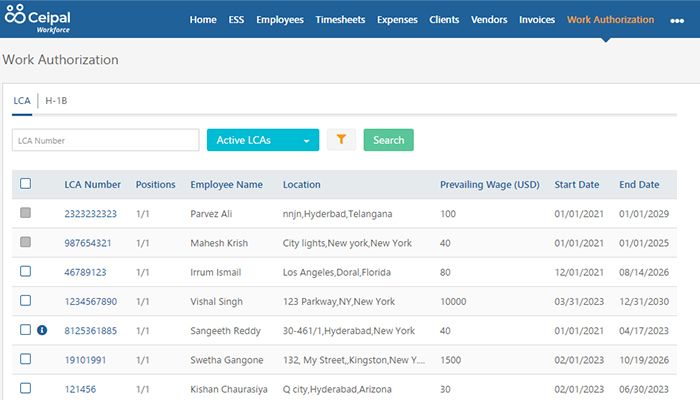
Task: Select checkbox for LCA 1234567890 row
Action: point(26,300)
